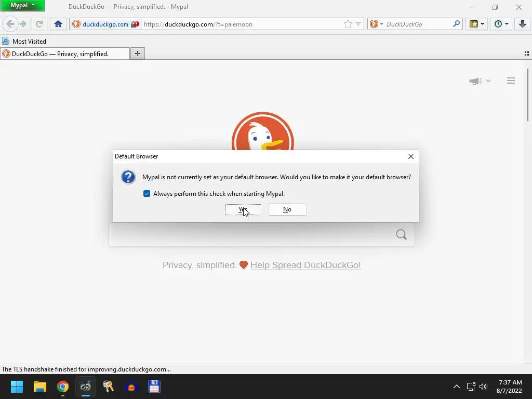
Task: Open File Explorer from taskbar
Action: [x=39, y=387]
